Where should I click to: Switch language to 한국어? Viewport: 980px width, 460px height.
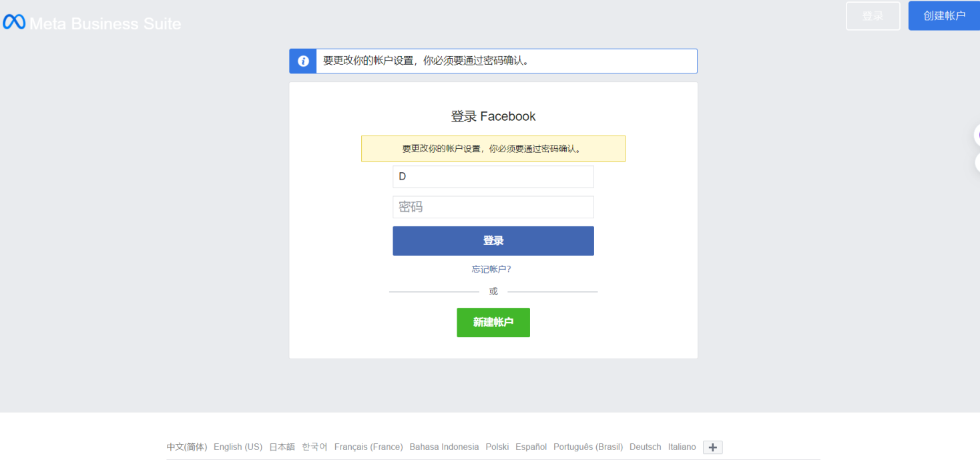314,447
